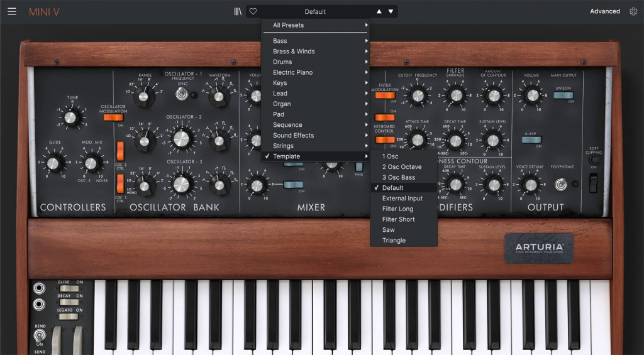The image size is (644, 355).
Task: Favorite the current preset with heart icon
Action: 253,11
